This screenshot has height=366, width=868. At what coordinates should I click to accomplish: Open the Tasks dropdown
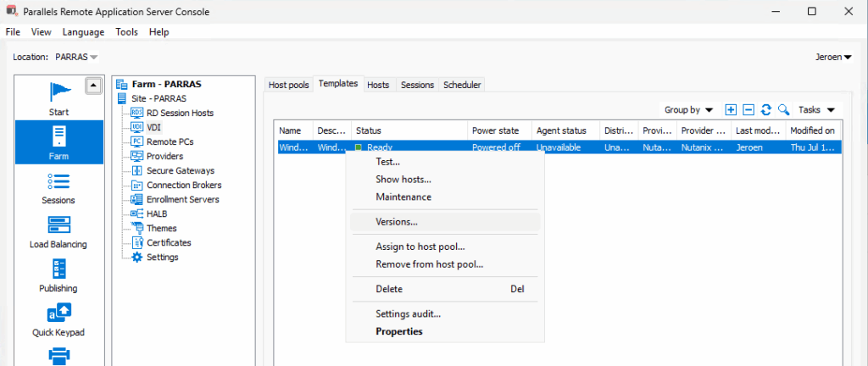pyautogui.click(x=816, y=110)
